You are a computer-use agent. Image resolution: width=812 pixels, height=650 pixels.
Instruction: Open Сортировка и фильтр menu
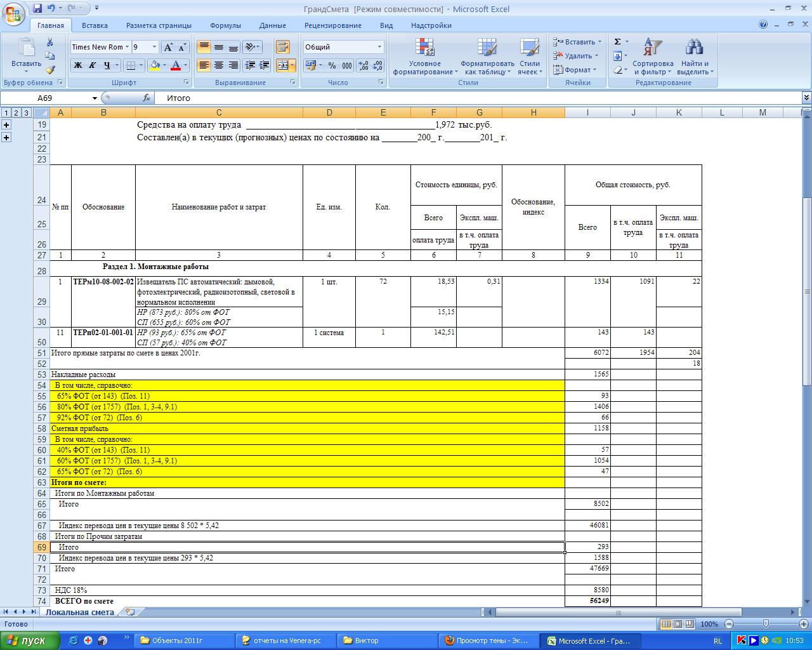coord(653,56)
